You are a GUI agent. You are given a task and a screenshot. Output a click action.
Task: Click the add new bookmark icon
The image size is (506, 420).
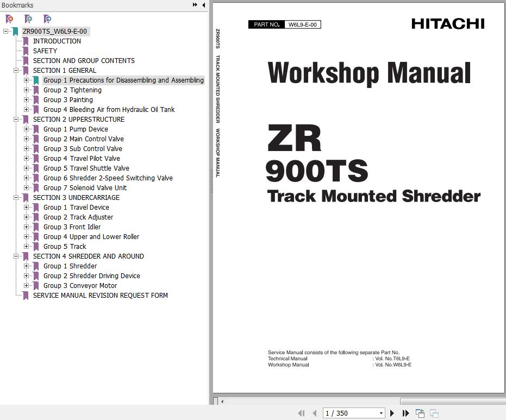pos(28,18)
